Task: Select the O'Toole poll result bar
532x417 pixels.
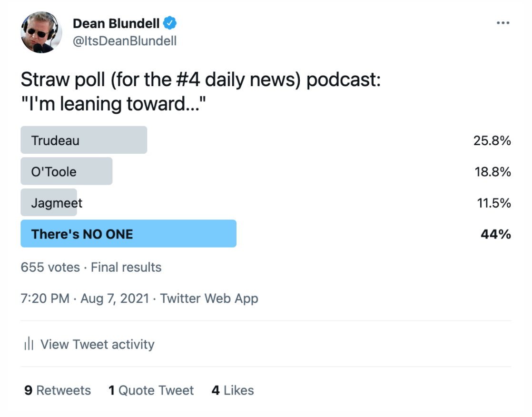Action: click(x=67, y=171)
